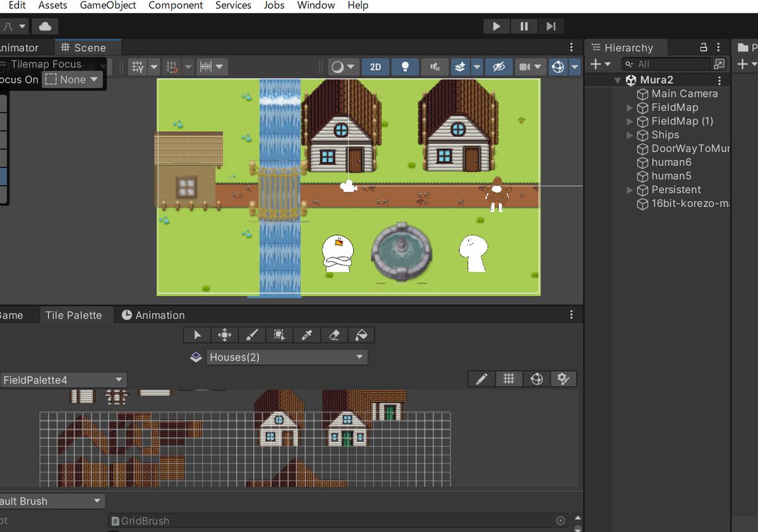The image size is (758, 532).
Task: Expand the Ships object
Action: click(x=630, y=135)
